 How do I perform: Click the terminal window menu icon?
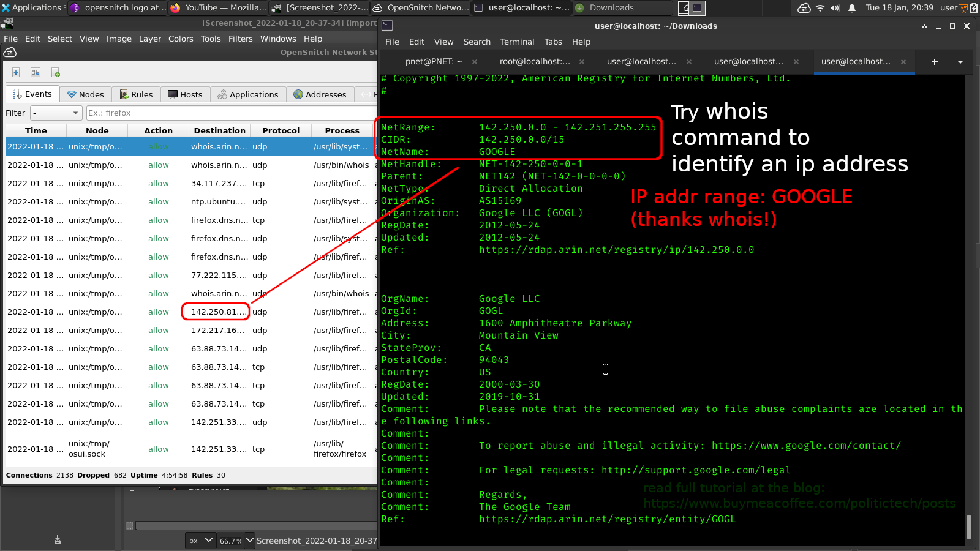point(387,26)
